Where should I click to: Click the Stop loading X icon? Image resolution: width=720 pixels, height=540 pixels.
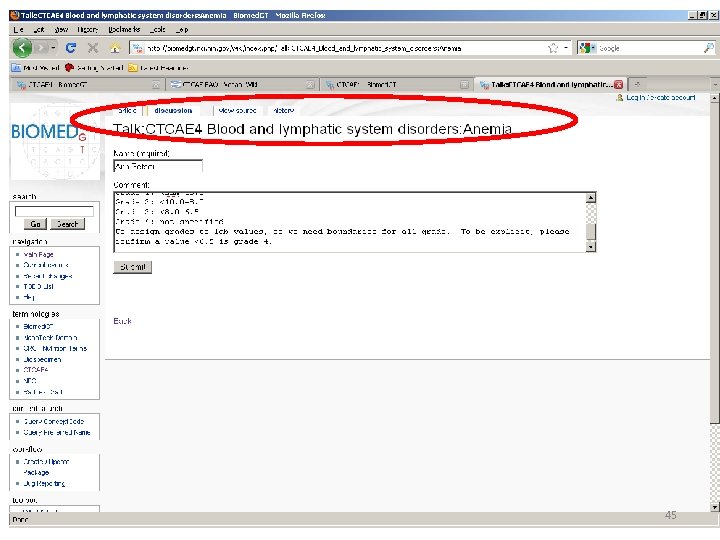[x=93, y=48]
